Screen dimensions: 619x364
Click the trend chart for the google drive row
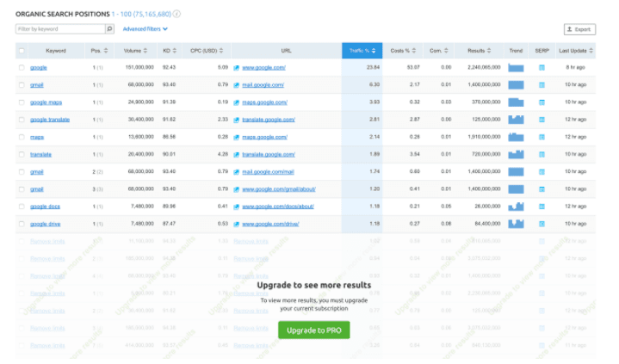click(516, 224)
